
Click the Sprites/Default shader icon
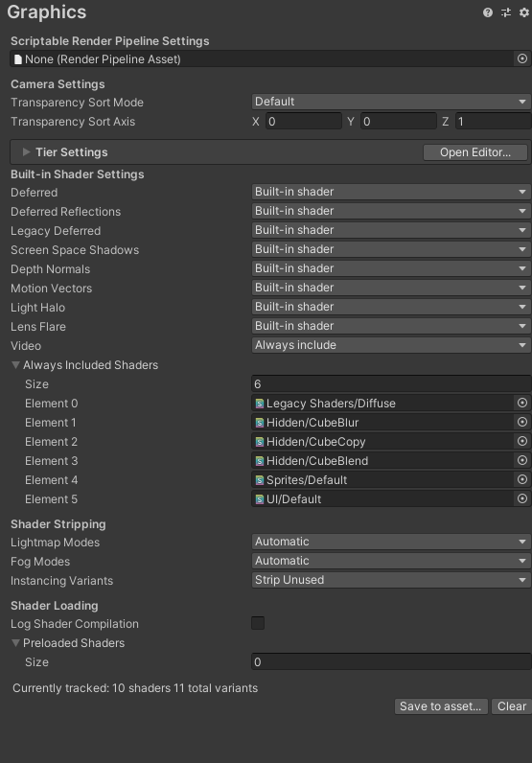pos(260,480)
